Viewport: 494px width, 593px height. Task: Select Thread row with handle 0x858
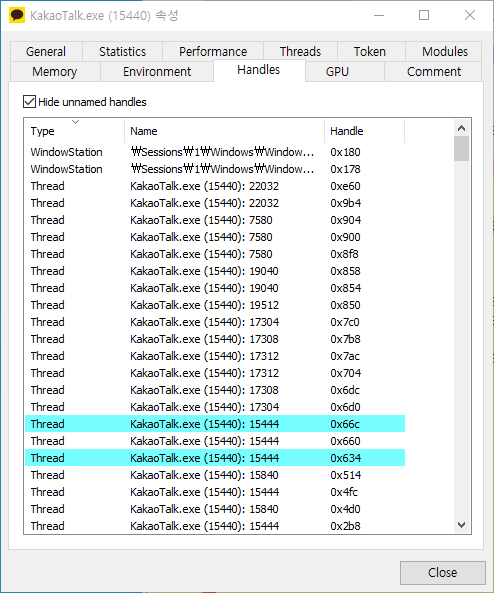[215, 271]
